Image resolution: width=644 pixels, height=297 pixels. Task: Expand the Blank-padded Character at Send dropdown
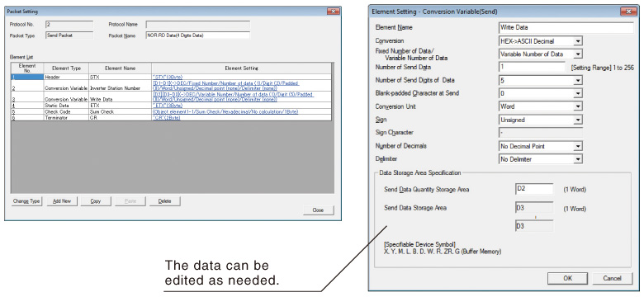tap(541, 93)
